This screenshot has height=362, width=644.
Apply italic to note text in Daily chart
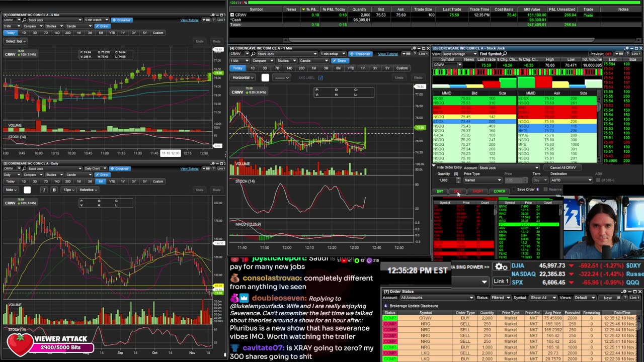coord(44,190)
